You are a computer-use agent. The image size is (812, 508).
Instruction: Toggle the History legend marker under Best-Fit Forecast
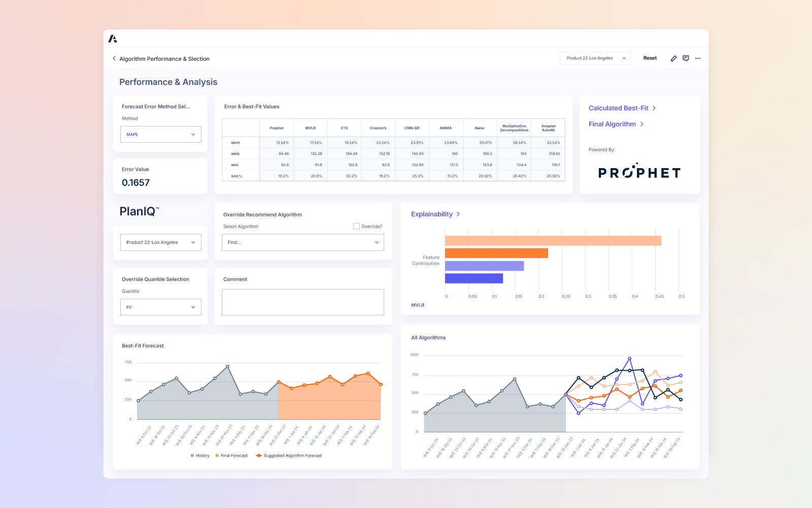[192, 456]
